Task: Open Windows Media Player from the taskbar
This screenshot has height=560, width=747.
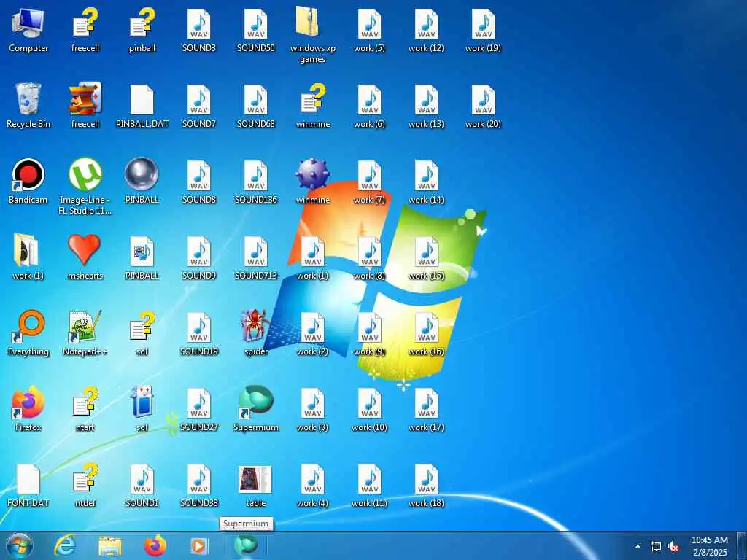Action: [199, 545]
